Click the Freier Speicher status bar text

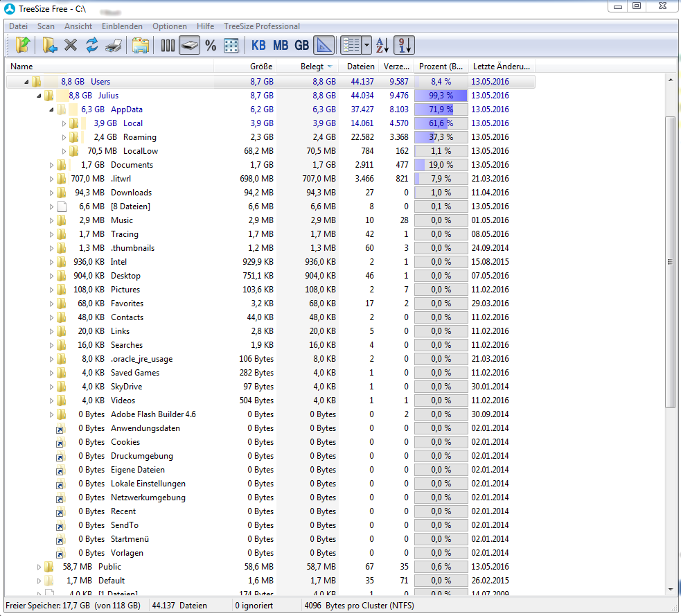pos(73,606)
